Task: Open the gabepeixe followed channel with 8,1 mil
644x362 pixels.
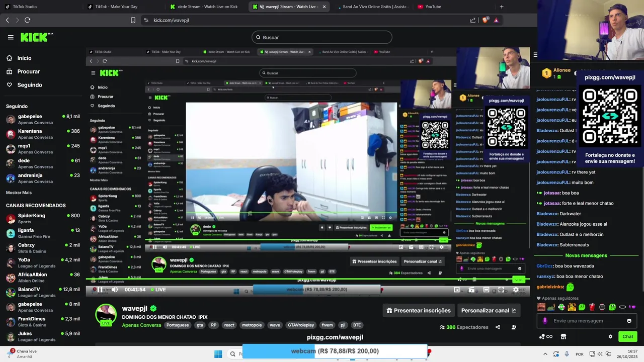Action: pyautogui.click(x=43, y=120)
